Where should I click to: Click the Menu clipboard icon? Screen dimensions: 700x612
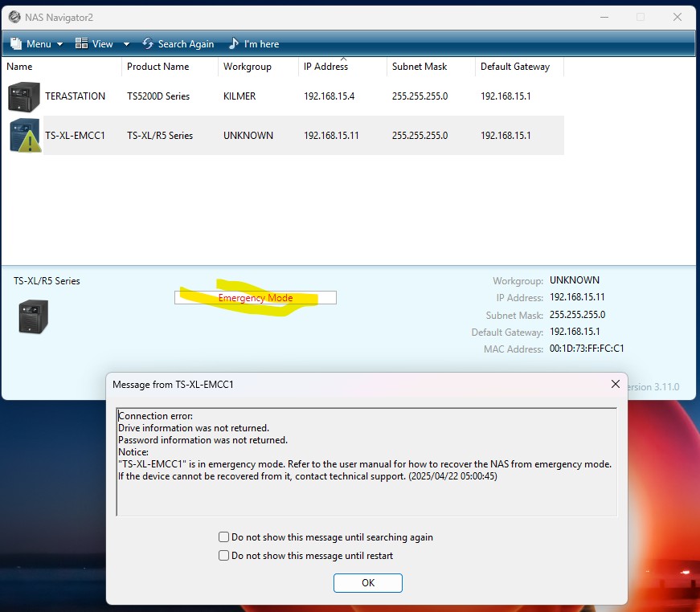pos(16,43)
